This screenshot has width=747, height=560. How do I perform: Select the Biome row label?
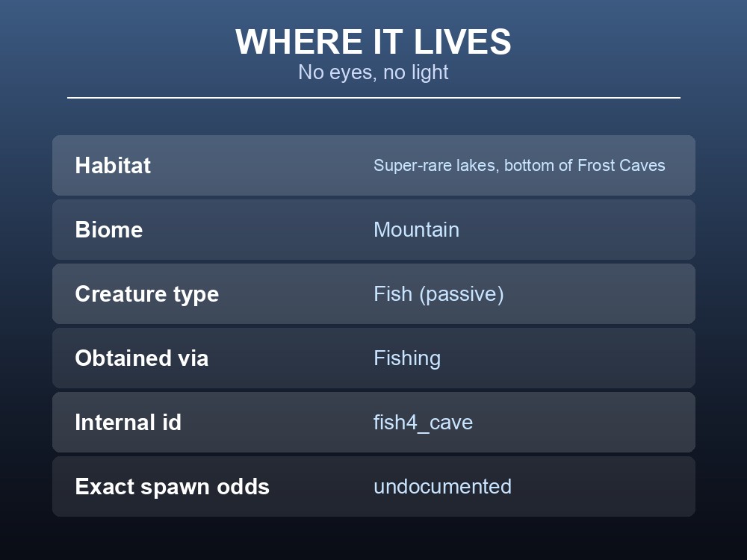tap(109, 229)
